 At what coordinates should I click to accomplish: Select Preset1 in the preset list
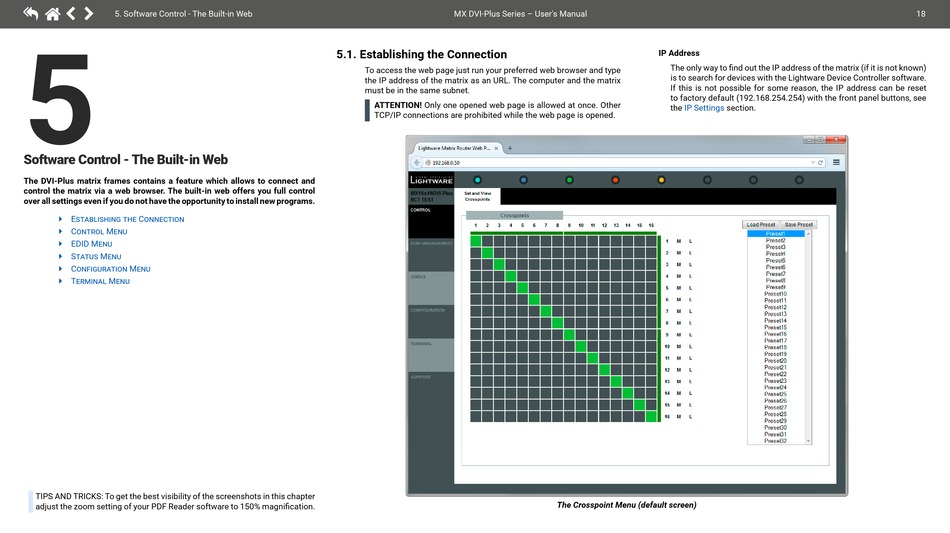tap(776, 234)
